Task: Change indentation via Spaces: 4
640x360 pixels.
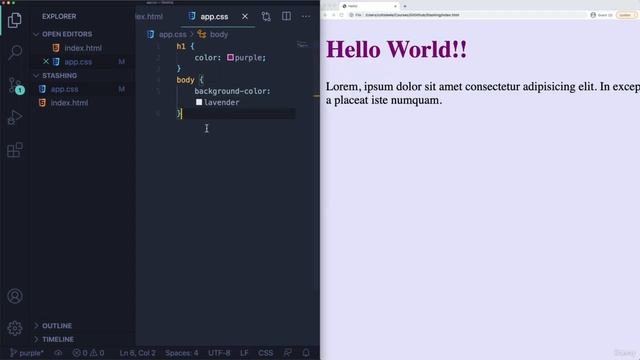Action: coord(182,353)
